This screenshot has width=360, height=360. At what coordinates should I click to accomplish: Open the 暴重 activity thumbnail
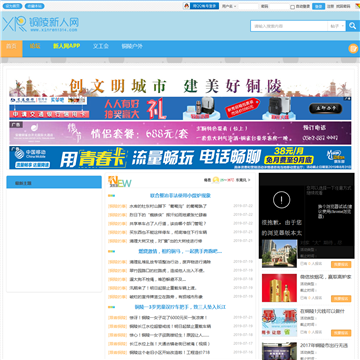[x=279, y=322]
